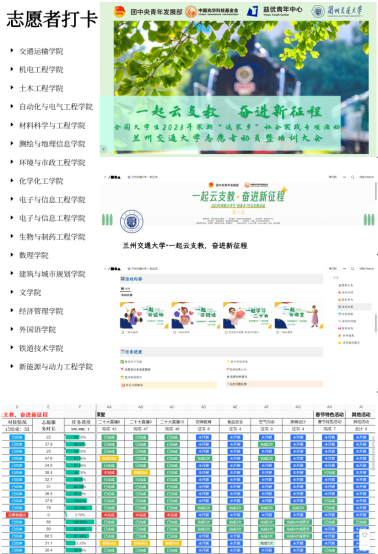Image resolution: width=378 pixels, height=554 pixels.
Task: Click the 兰州交通大学-一起云支教 document title
Action: [185, 246]
